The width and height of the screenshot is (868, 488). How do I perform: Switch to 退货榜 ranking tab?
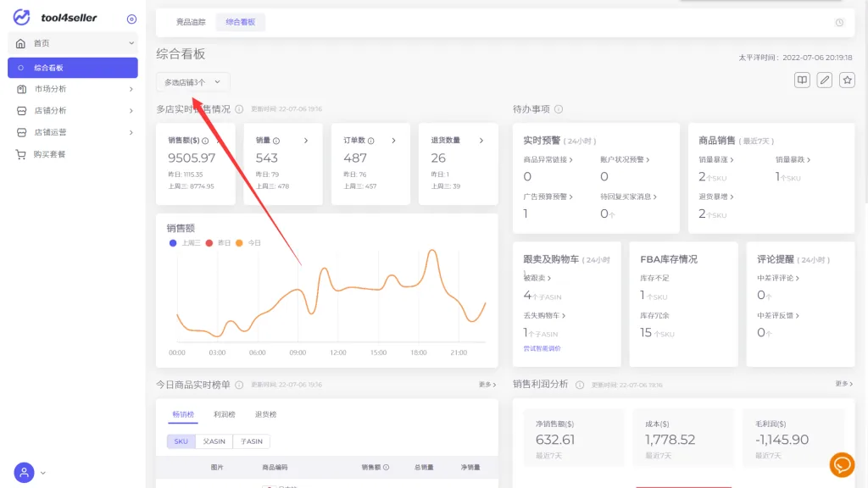click(x=265, y=414)
